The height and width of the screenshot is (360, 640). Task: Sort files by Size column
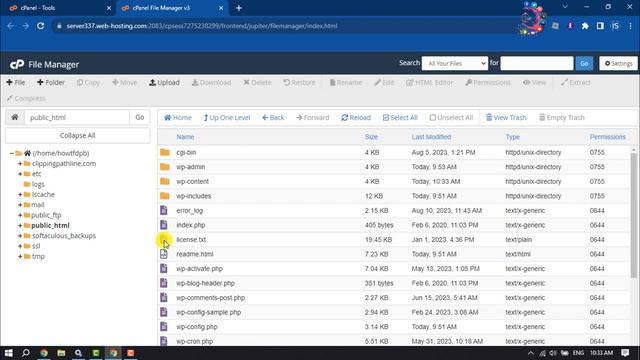[371, 137]
